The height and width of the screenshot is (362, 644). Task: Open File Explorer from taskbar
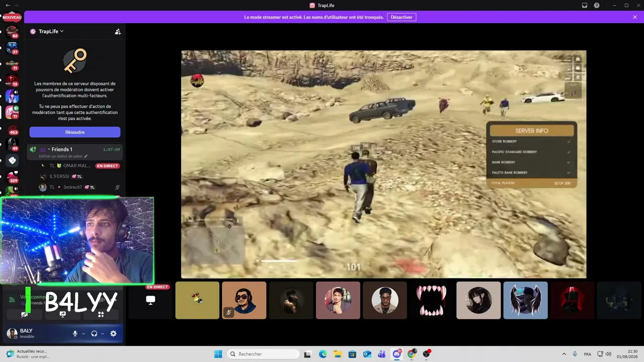point(338,354)
